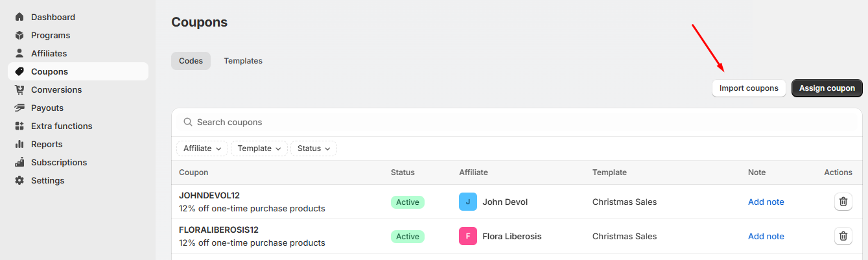Delete the FLORALIBEROSIS12 coupon with trash icon

click(x=843, y=236)
